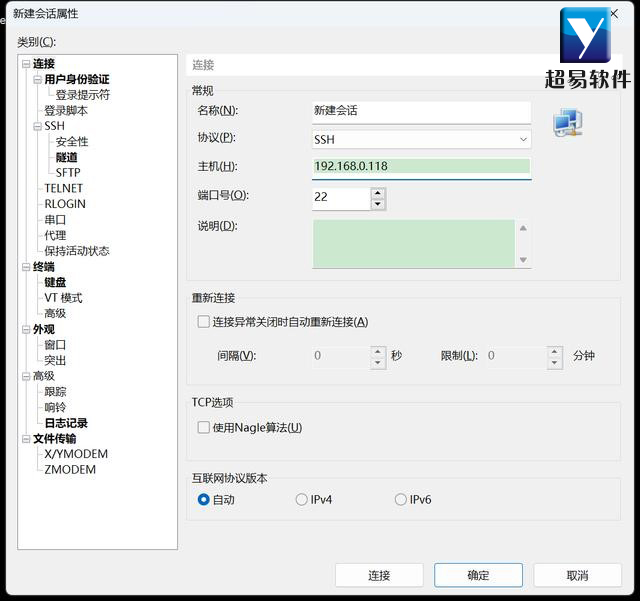
Task: Select 登录提示符 tree item
Action: (83, 95)
